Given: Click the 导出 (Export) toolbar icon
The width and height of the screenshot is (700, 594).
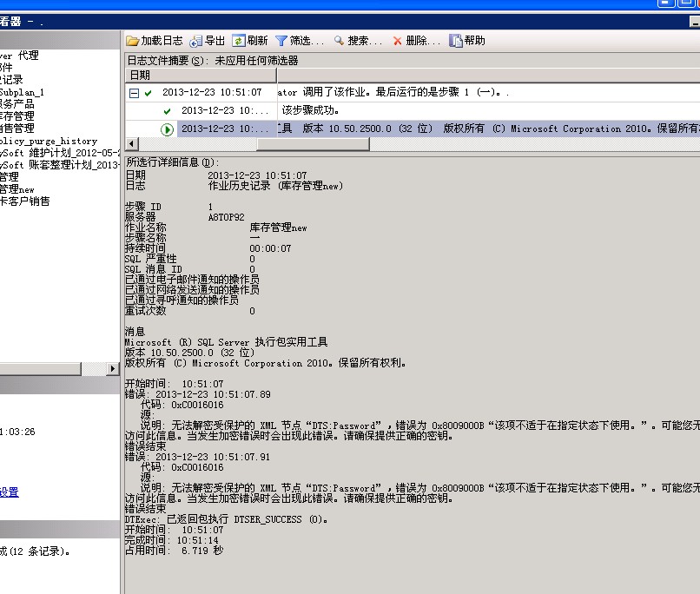Looking at the screenshot, I should click(196, 41).
